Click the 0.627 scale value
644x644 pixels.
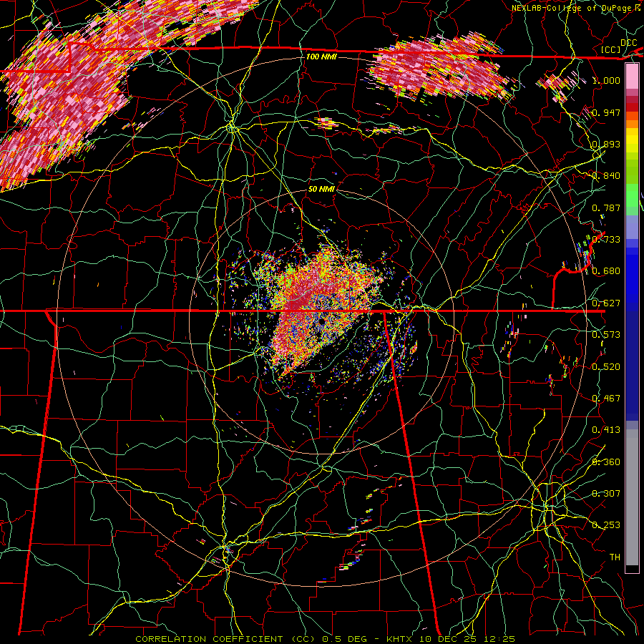pos(606,303)
